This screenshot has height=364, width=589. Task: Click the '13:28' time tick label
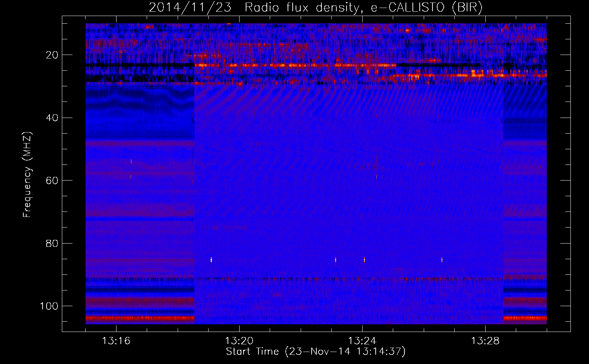[485, 341]
